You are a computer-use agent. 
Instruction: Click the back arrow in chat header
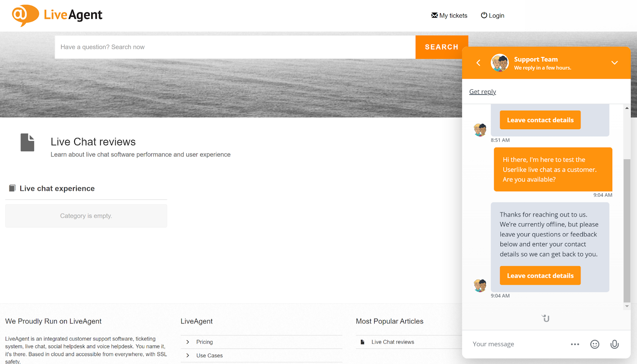[x=479, y=63]
